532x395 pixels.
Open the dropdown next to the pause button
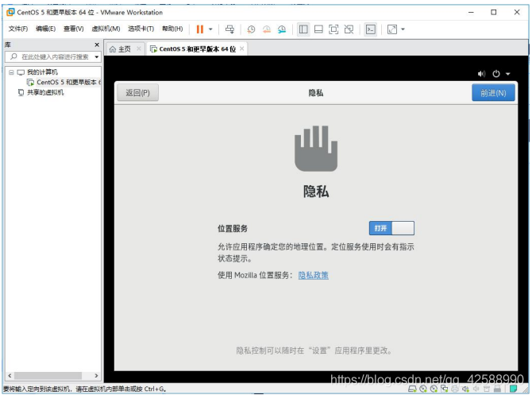click(x=210, y=29)
